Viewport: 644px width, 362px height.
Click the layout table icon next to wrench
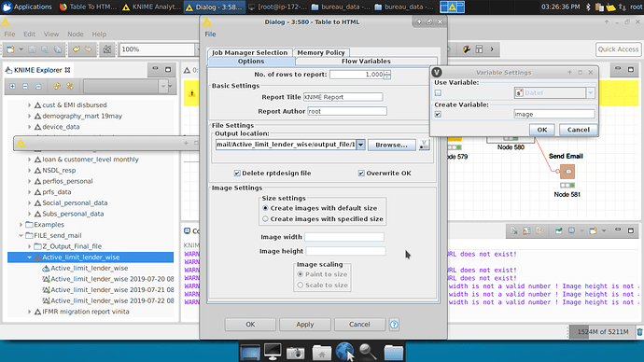tap(479, 49)
